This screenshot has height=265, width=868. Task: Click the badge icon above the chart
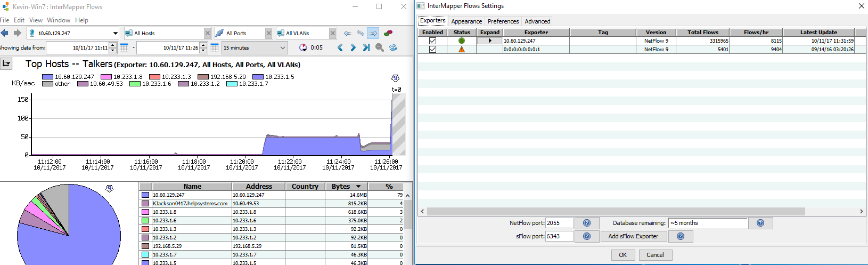[395, 78]
